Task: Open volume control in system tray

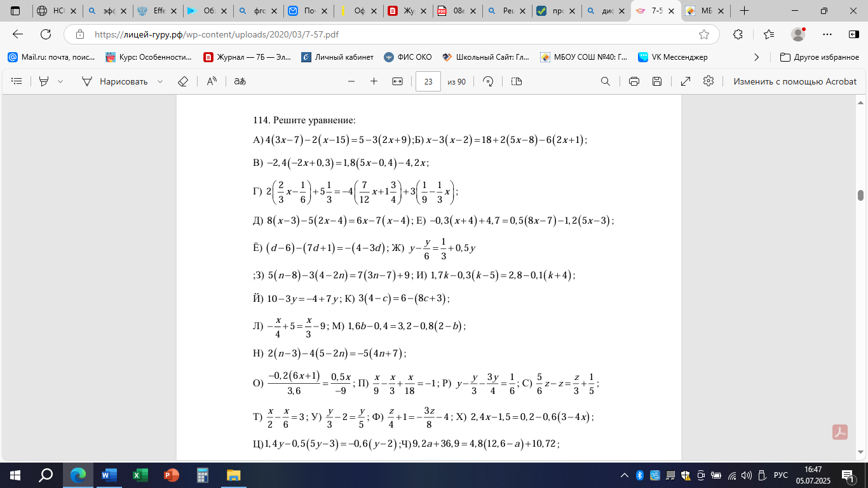Action: click(x=747, y=475)
